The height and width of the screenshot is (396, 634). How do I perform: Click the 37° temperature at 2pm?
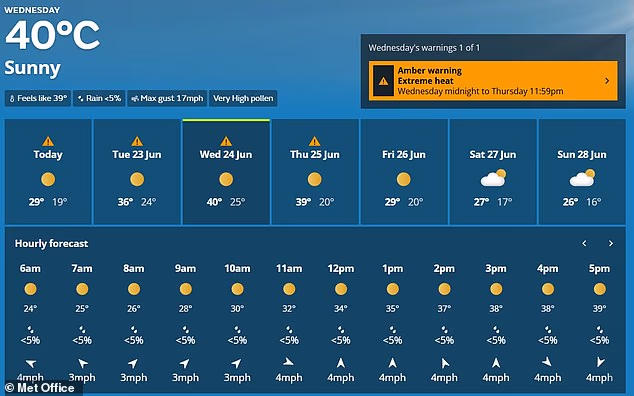click(444, 309)
